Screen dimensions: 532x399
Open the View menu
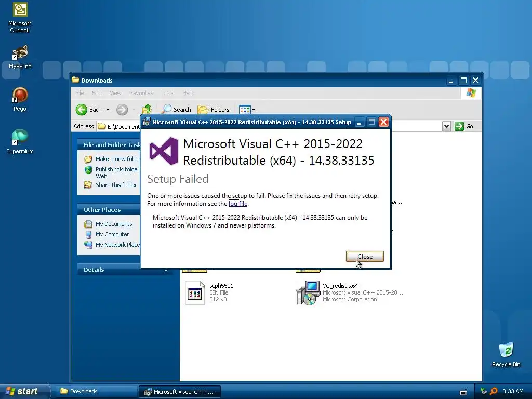(x=115, y=93)
